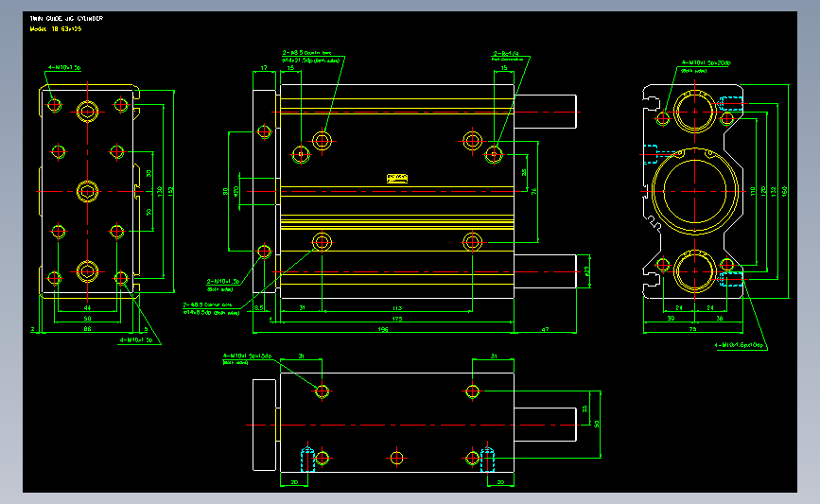Select the '50' dimension under the left end view
Screen dimensions: 820x504
(87, 319)
